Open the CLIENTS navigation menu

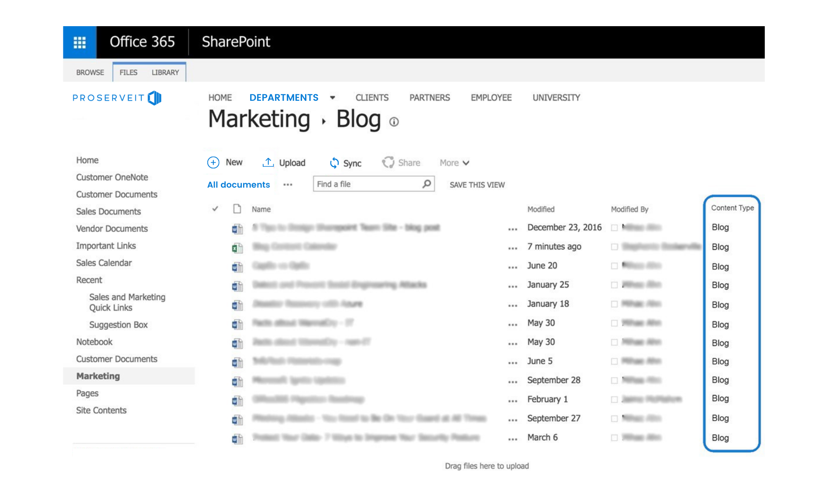pyautogui.click(x=371, y=97)
